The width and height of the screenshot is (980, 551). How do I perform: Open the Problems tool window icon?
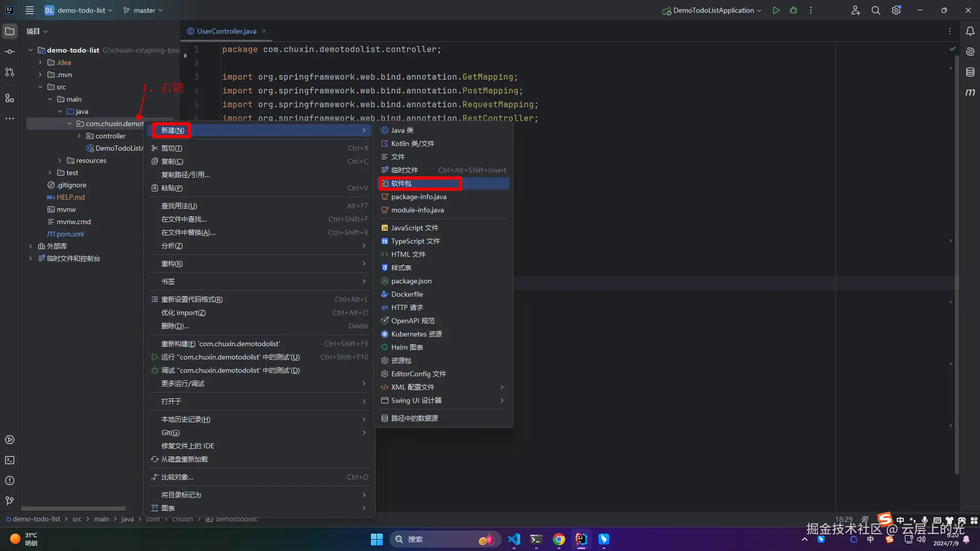(x=10, y=481)
